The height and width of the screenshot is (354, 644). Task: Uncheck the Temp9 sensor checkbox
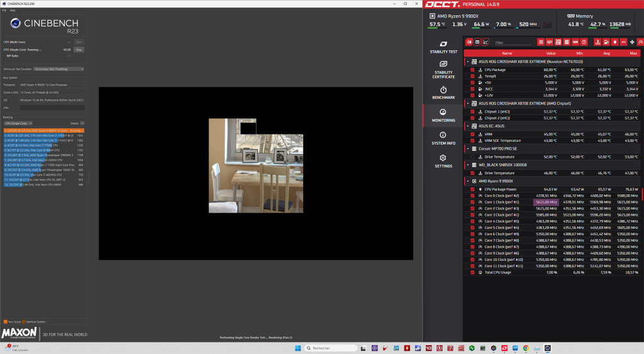[x=472, y=76]
